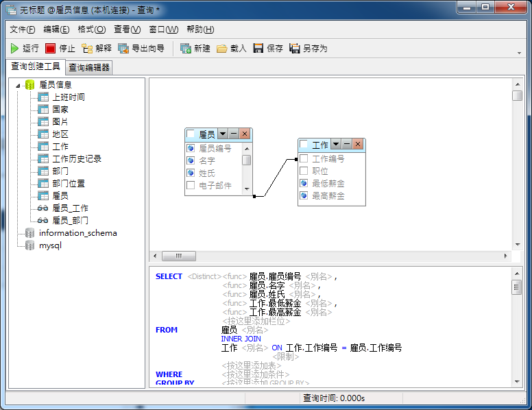The height and width of the screenshot is (410, 532).
Task: Click the Explain (解释) toolbar icon
Action: pyautogui.click(x=87, y=49)
